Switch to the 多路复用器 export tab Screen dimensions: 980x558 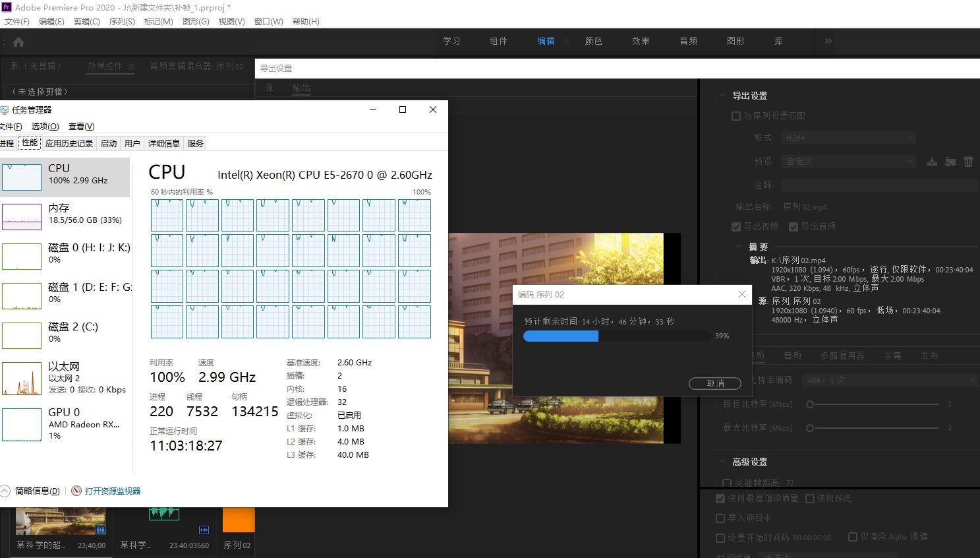pyautogui.click(x=842, y=356)
